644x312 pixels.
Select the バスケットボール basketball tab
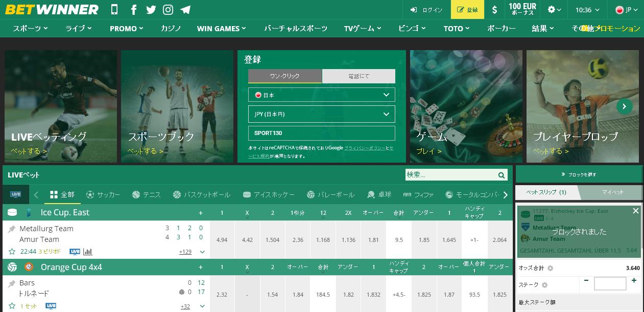(x=202, y=194)
